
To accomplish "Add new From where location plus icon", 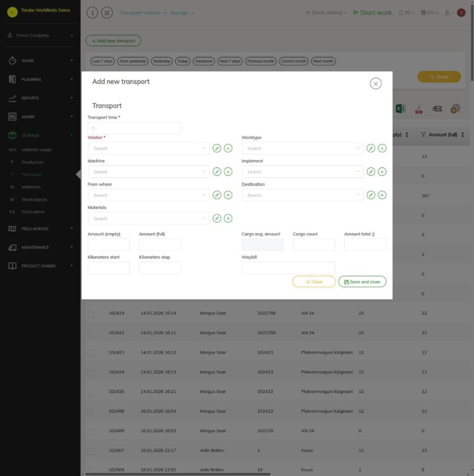I will pyautogui.click(x=228, y=195).
